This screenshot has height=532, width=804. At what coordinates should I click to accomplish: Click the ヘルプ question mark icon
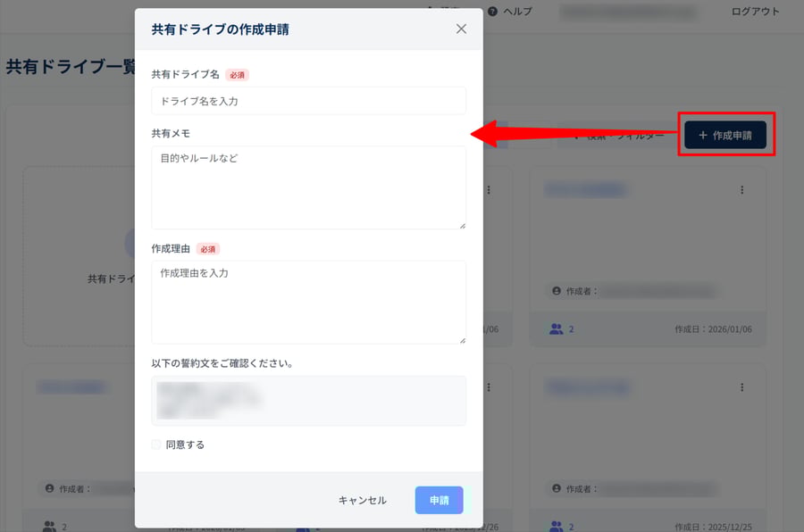pyautogui.click(x=492, y=12)
